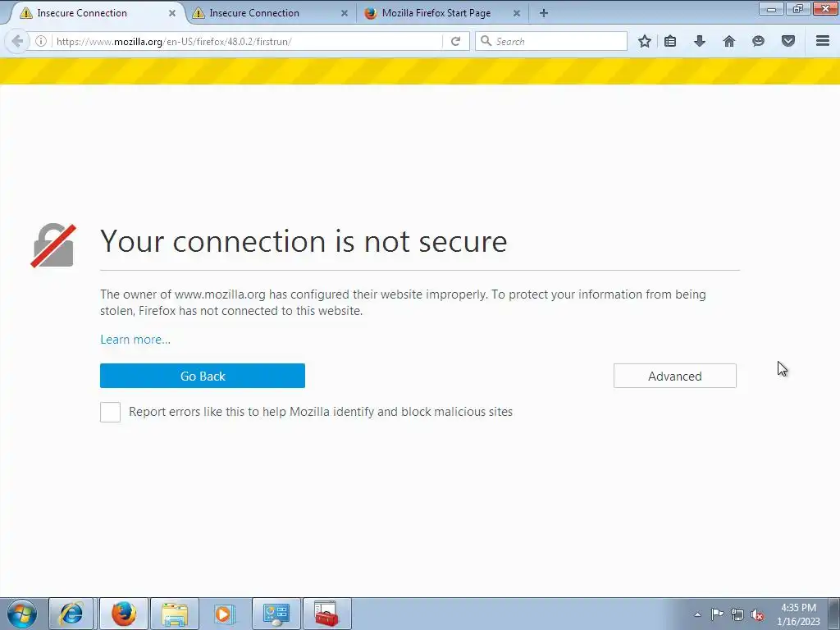Close the first Insecure Connection tab
The width and height of the screenshot is (840, 630).
(x=172, y=13)
